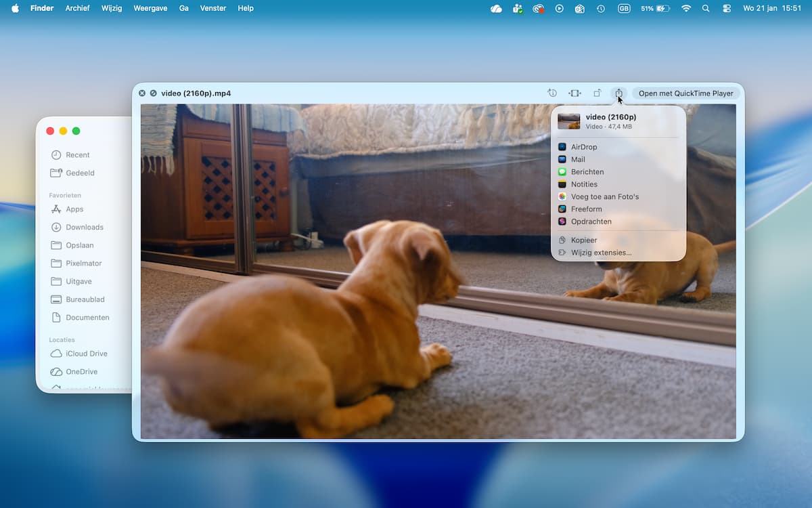Click the share icon in Quick Look toolbar
Viewport: 812px width, 508px height.
click(618, 93)
